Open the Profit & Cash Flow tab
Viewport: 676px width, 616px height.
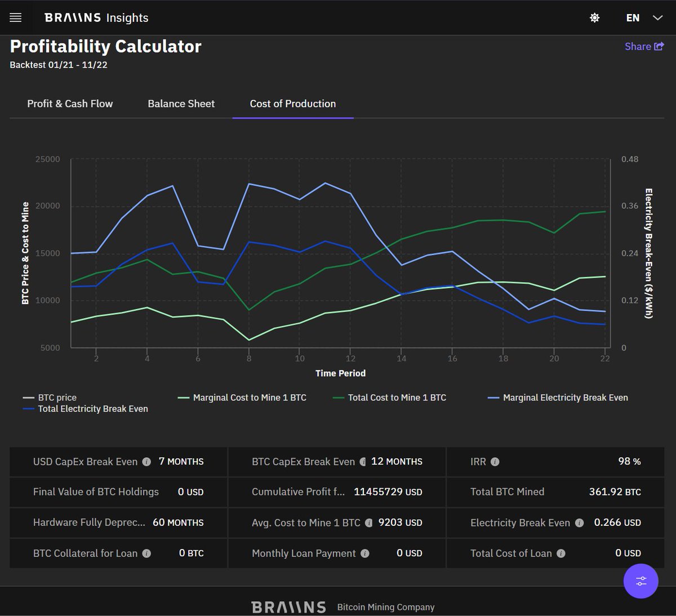click(x=70, y=104)
